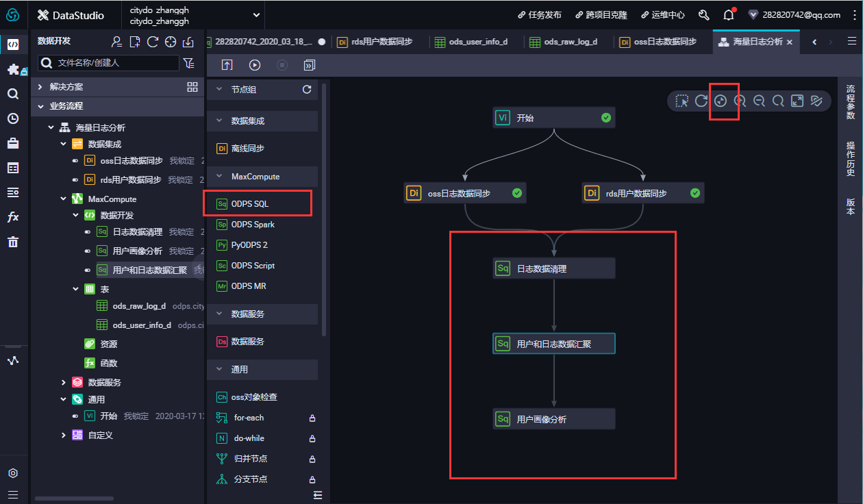
Task: Collapse the MaxCompute folder in tree
Action: pyautogui.click(x=64, y=199)
